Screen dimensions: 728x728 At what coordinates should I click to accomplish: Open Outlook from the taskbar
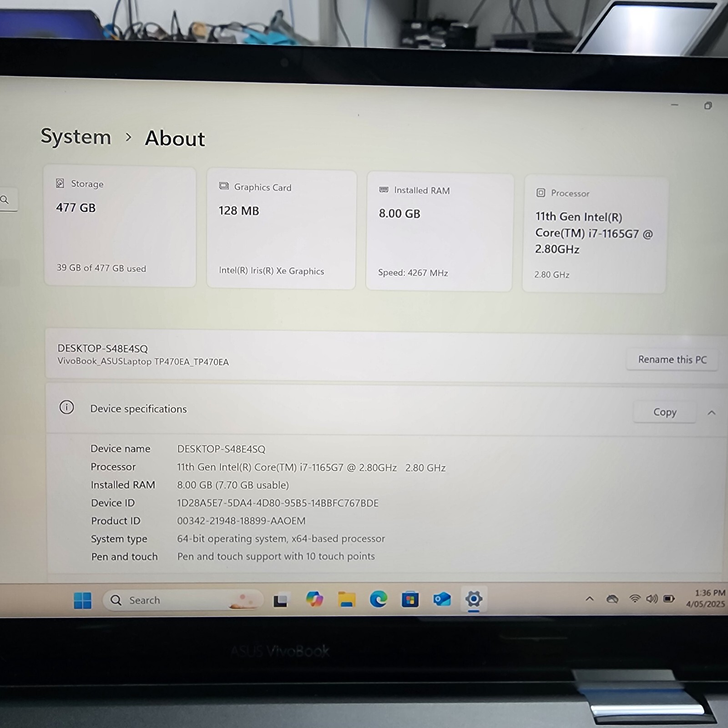pos(442,599)
